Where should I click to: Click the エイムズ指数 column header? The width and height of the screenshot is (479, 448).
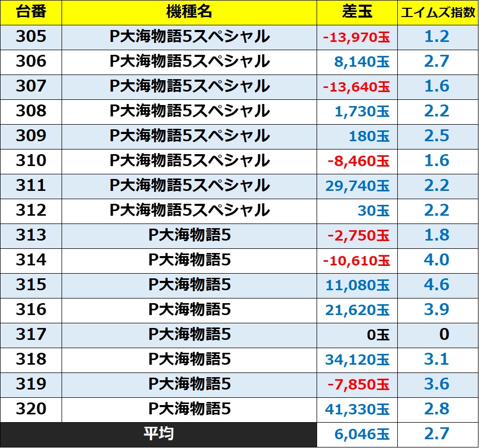[x=438, y=12]
